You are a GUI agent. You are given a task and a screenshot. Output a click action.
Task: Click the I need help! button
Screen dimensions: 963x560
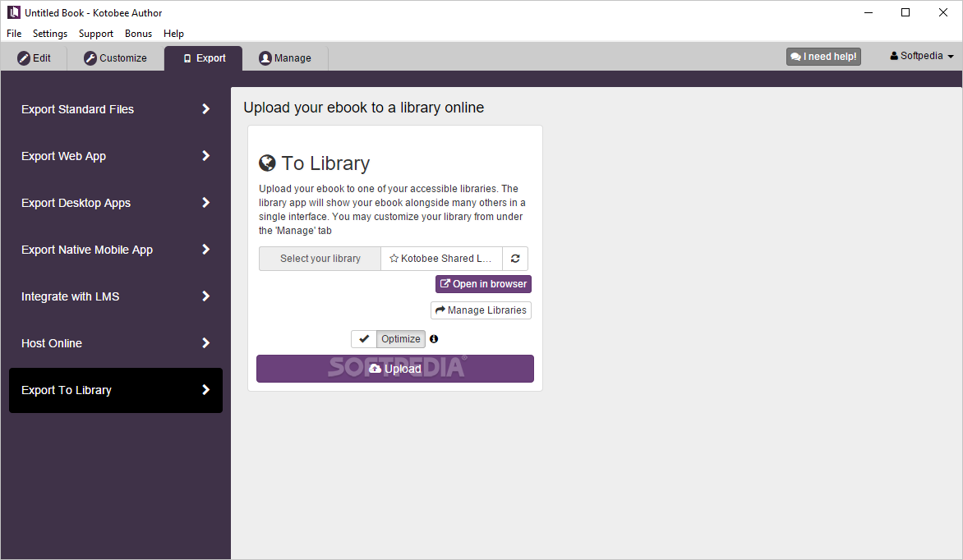coord(823,57)
